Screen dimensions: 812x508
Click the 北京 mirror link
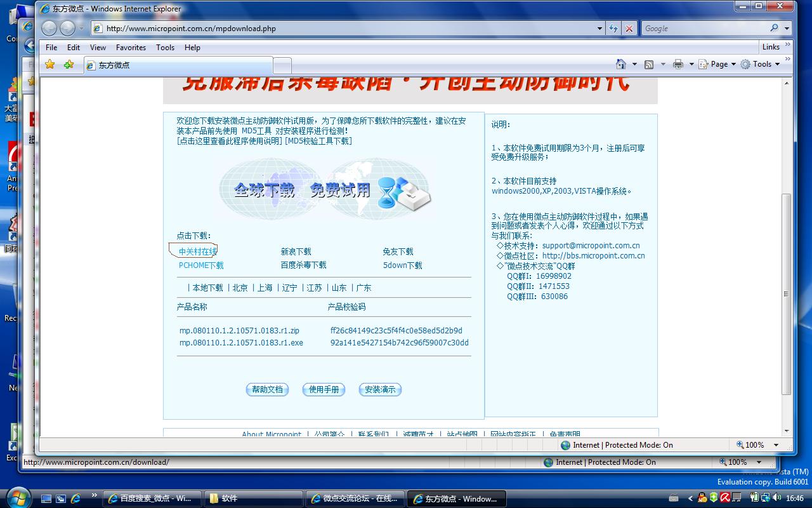(240, 288)
